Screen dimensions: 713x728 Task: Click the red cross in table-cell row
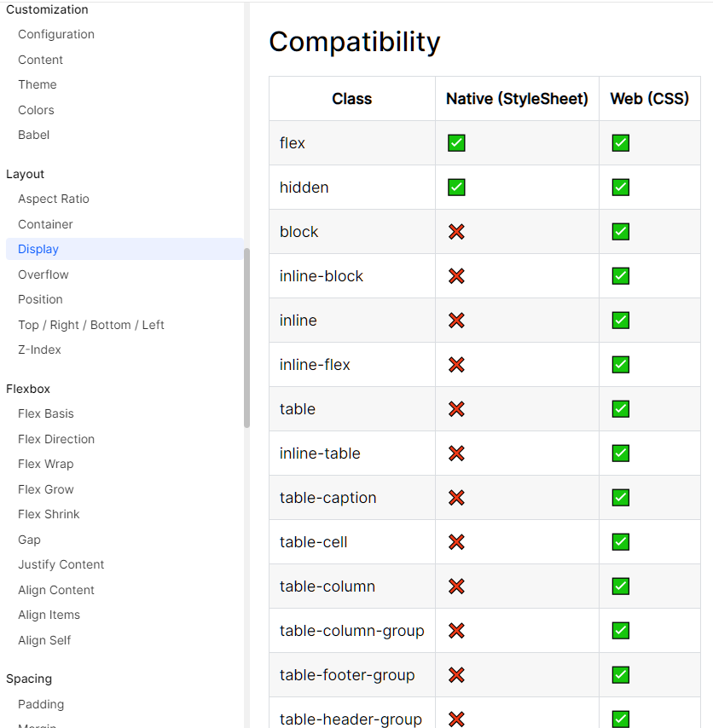coord(456,542)
